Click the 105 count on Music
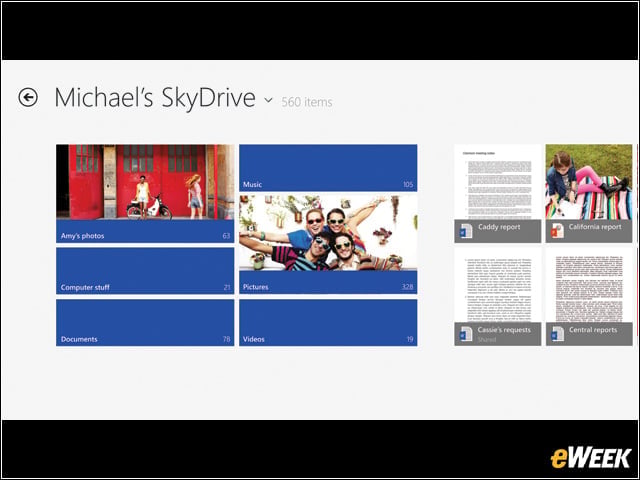Image resolution: width=640 pixels, height=480 pixels. coord(408,184)
